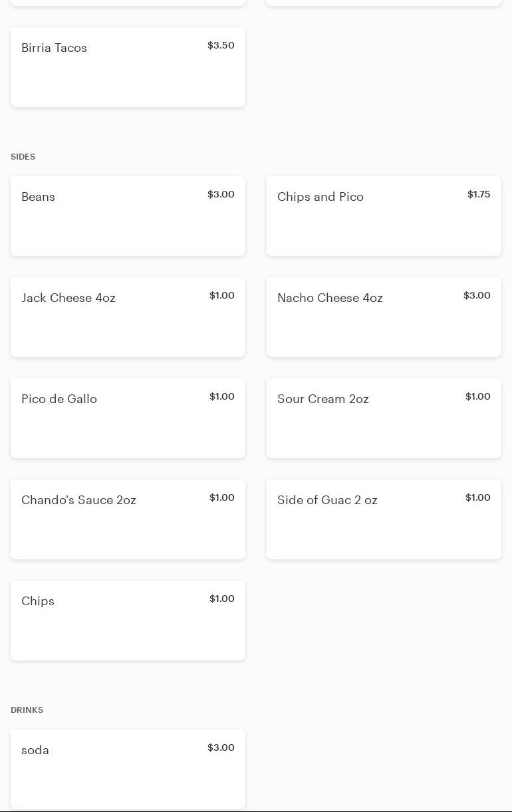Click the Jack Cheese 4oz price label
Image resolution: width=512 pixels, height=812 pixels.
coord(222,295)
